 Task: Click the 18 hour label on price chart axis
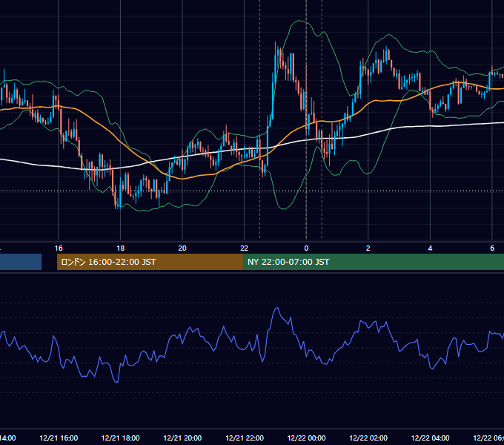coord(120,248)
